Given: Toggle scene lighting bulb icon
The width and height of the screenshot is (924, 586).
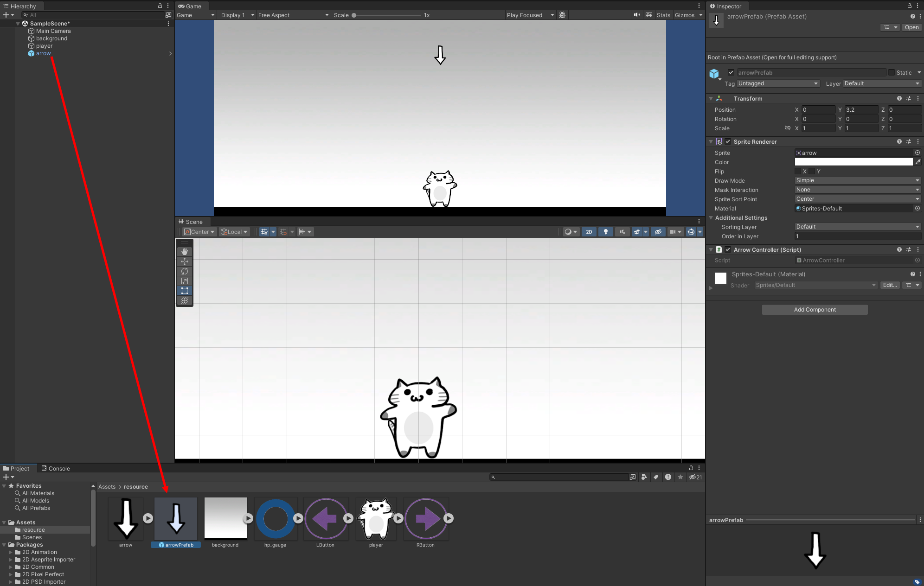Looking at the screenshot, I should click(x=605, y=232).
